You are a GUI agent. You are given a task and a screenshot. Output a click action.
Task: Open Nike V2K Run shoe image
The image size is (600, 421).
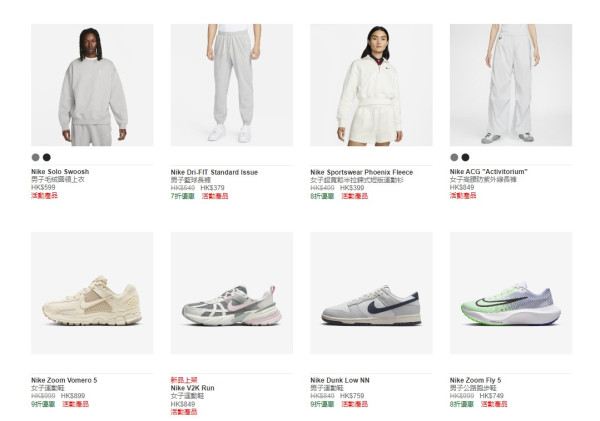[x=231, y=294]
